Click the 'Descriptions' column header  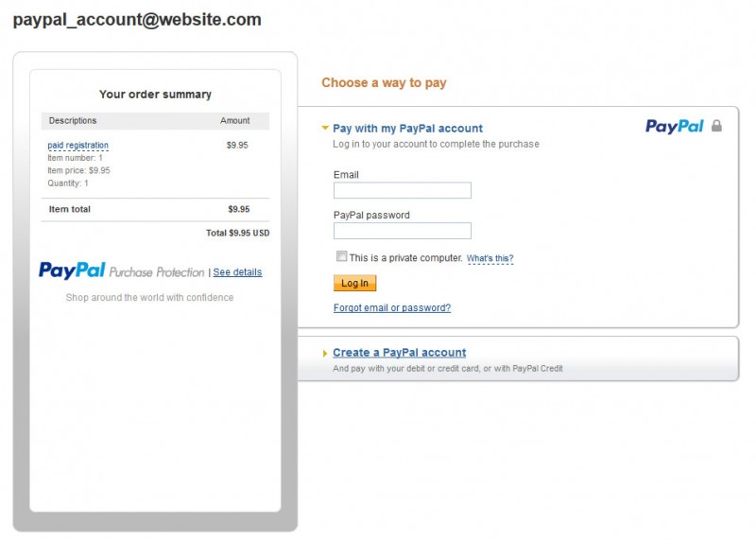tap(73, 121)
